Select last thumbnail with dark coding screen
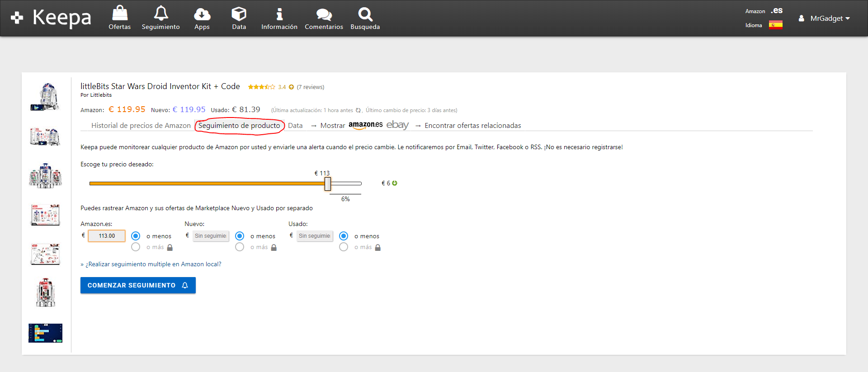The image size is (868, 372). pos(45,333)
